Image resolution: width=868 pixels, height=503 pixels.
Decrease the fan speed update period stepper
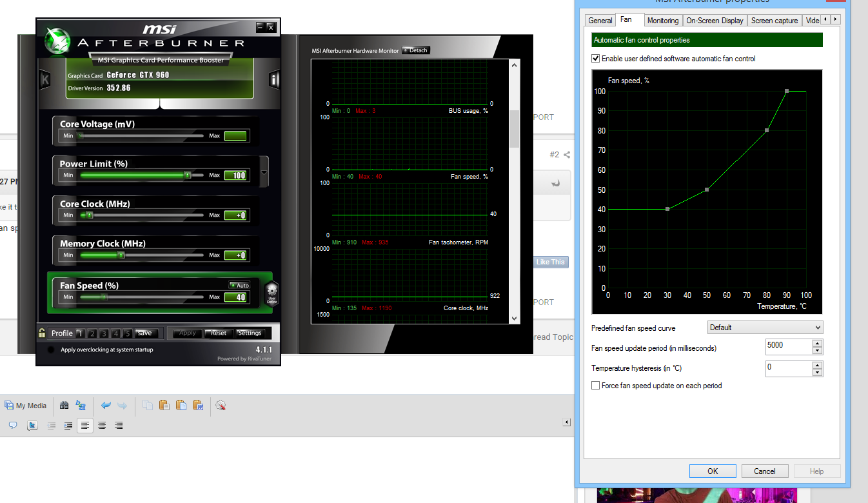click(818, 351)
